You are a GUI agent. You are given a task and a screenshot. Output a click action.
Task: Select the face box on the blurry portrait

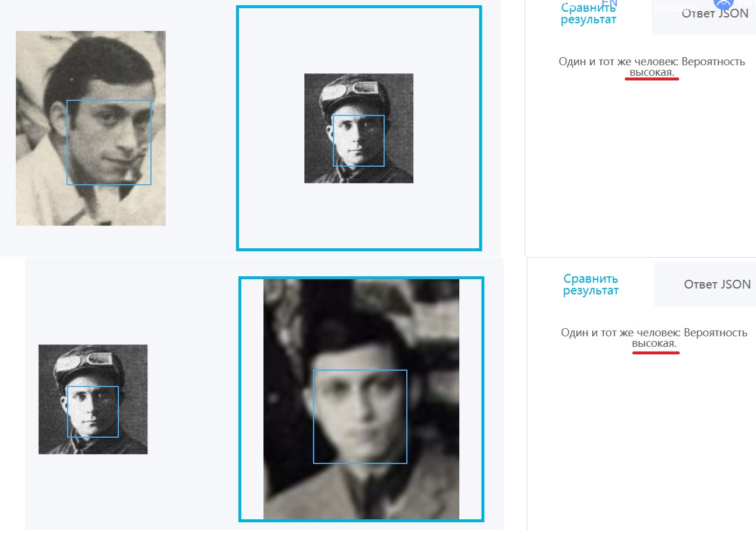click(360, 417)
